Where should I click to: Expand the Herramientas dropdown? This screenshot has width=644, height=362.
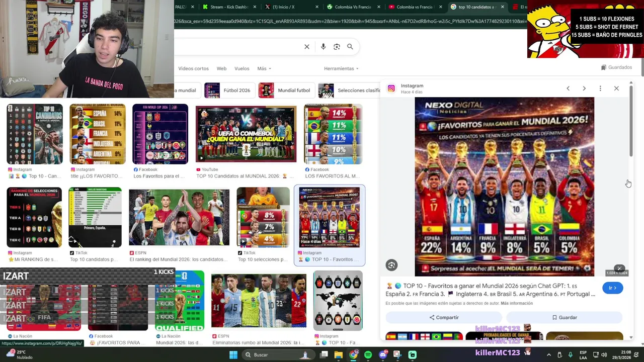[x=341, y=68]
